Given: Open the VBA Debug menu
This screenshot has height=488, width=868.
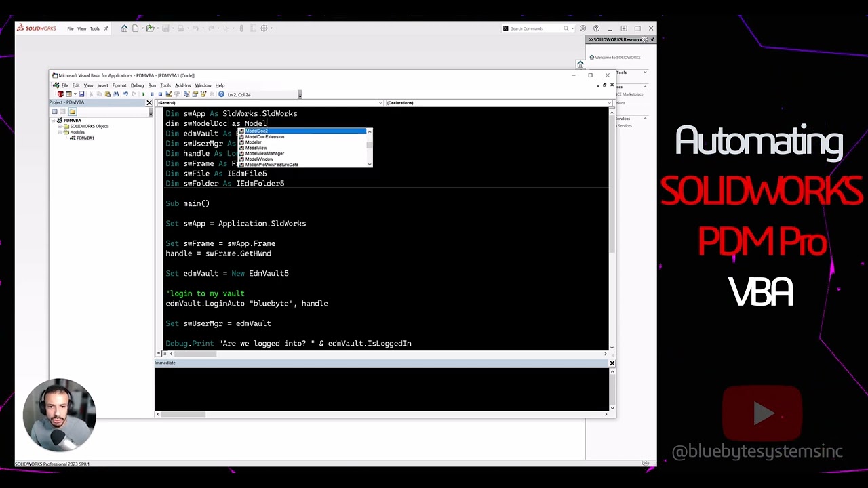Looking at the screenshot, I should click(x=137, y=85).
